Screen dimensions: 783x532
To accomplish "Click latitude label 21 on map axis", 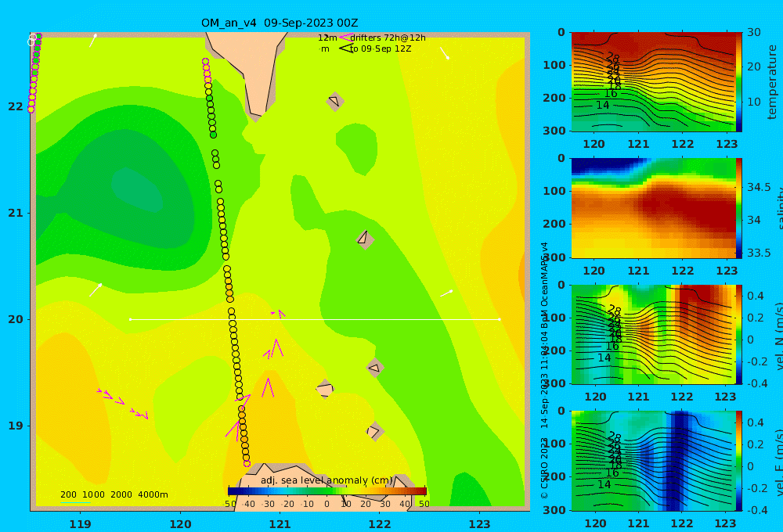I will (16, 213).
